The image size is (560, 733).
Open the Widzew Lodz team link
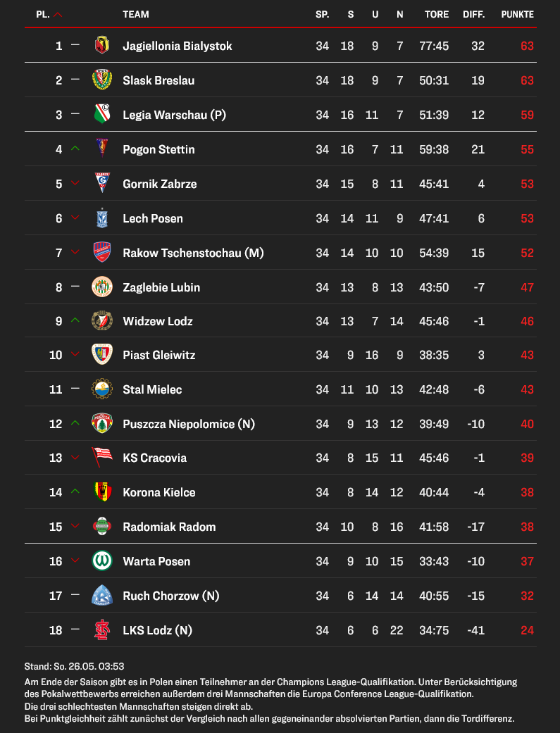[158, 321]
